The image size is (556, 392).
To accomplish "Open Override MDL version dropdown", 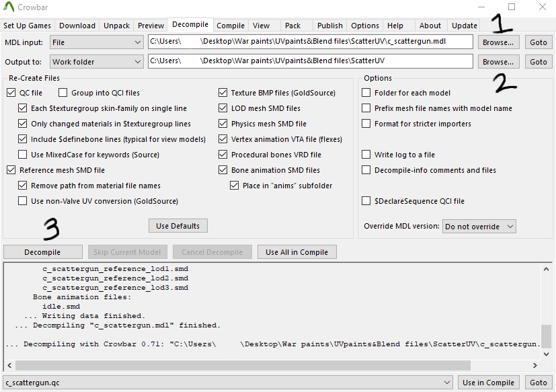I will point(479,227).
